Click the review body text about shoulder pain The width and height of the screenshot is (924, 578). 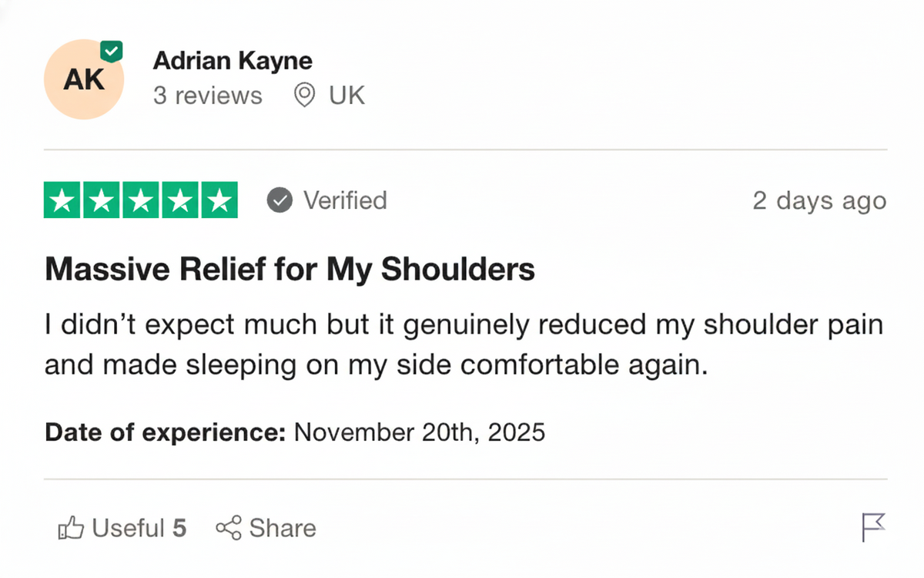point(462,344)
